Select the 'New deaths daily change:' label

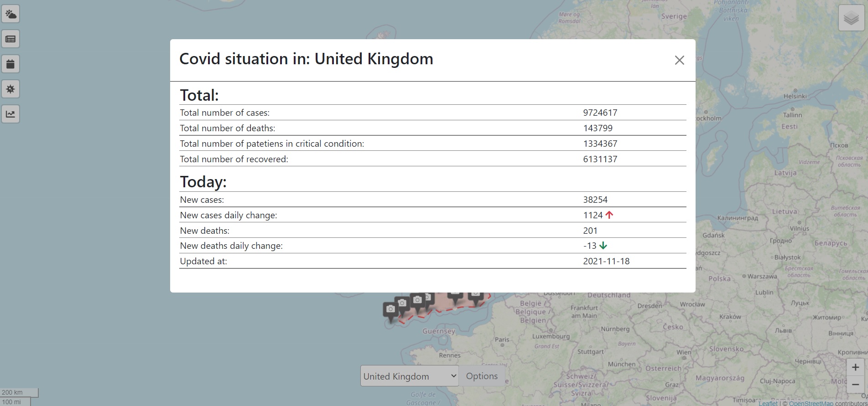pyautogui.click(x=231, y=246)
